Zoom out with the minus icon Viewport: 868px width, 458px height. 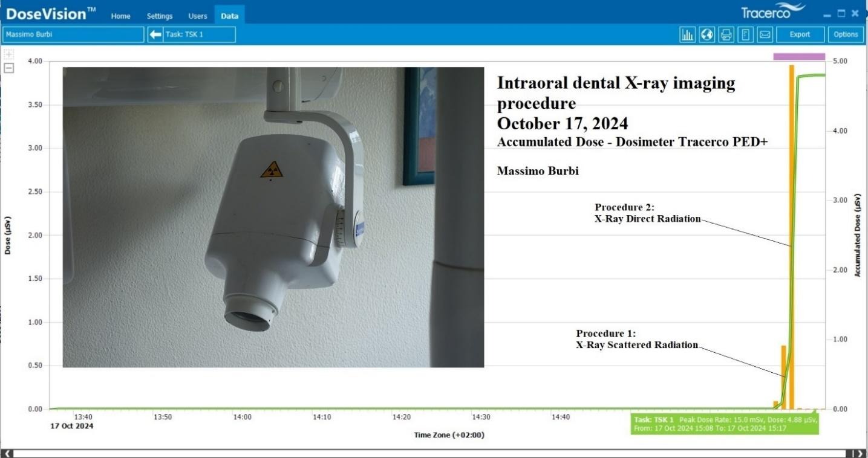(x=9, y=68)
